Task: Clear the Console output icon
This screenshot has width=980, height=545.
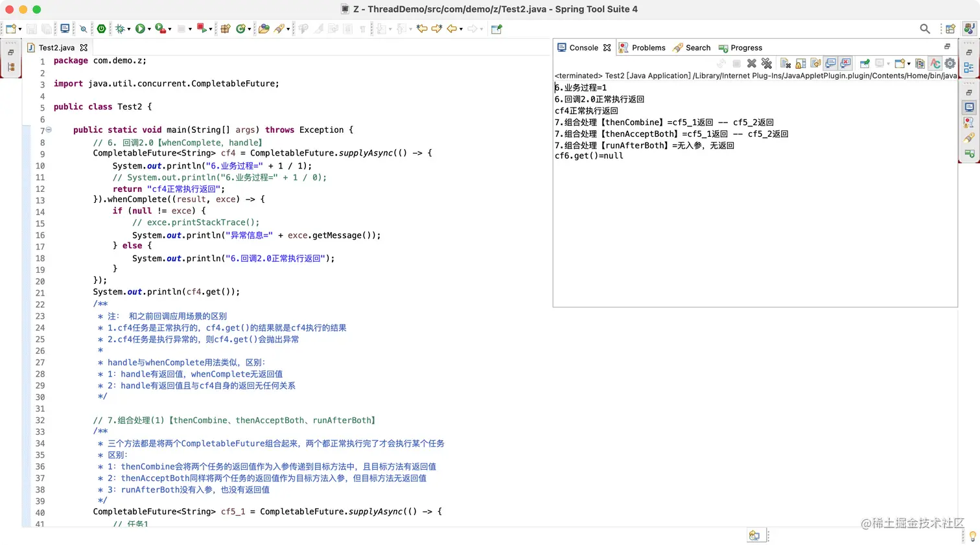Action: coord(786,64)
